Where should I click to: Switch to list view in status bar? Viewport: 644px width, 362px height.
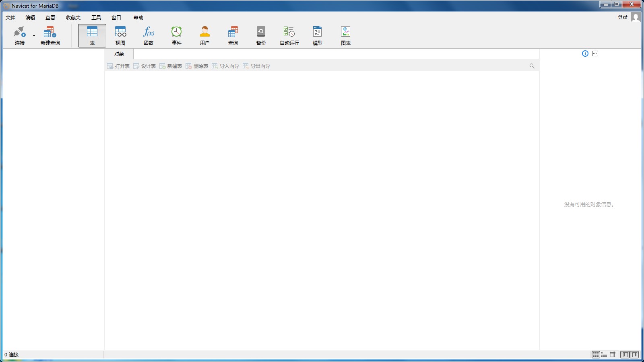tap(604, 355)
